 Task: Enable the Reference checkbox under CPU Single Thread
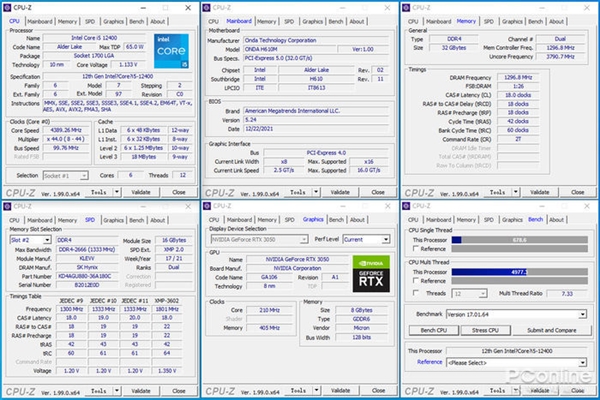point(416,249)
